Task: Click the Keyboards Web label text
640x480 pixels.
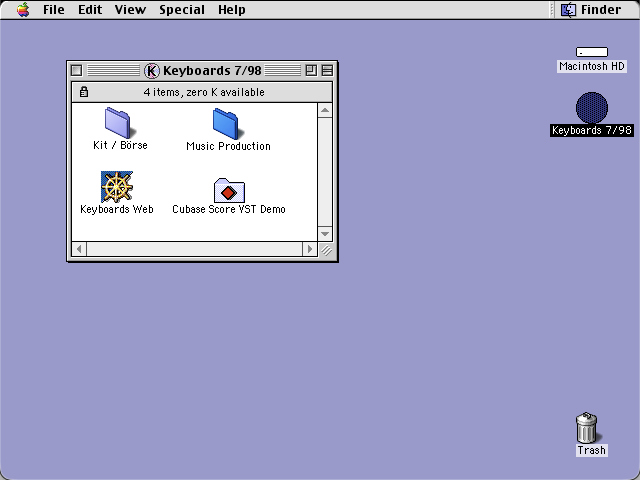Action: (x=117, y=209)
